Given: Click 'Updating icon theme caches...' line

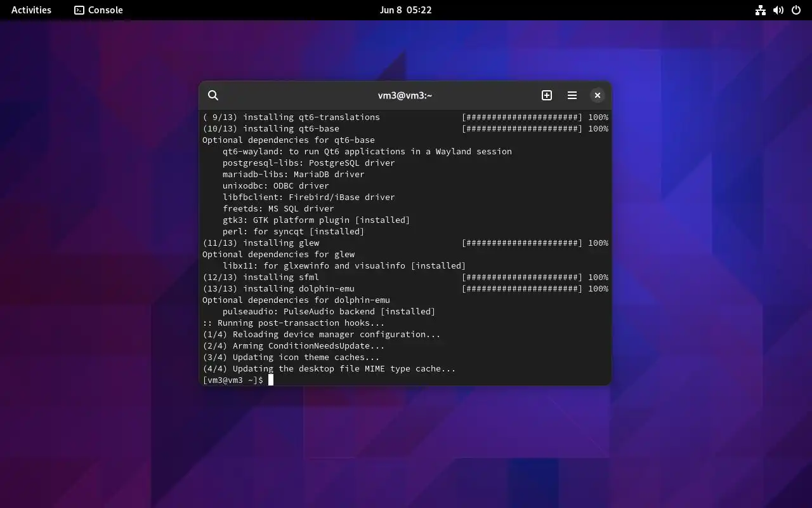Looking at the screenshot, I should (291, 357).
